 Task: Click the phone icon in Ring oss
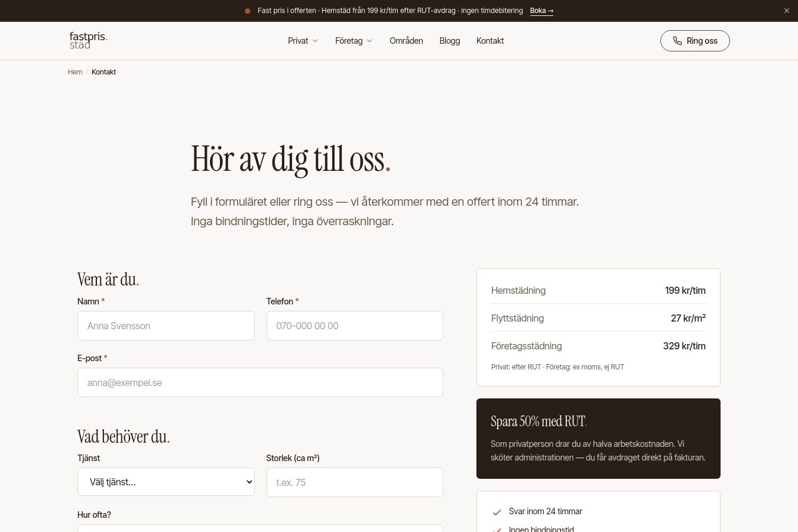click(x=677, y=41)
